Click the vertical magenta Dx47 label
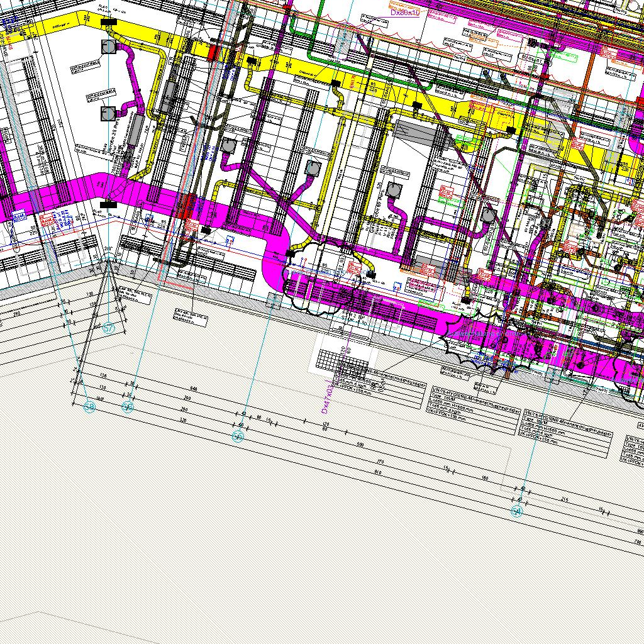The width and height of the screenshot is (644, 644). pyautogui.click(x=326, y=395)
